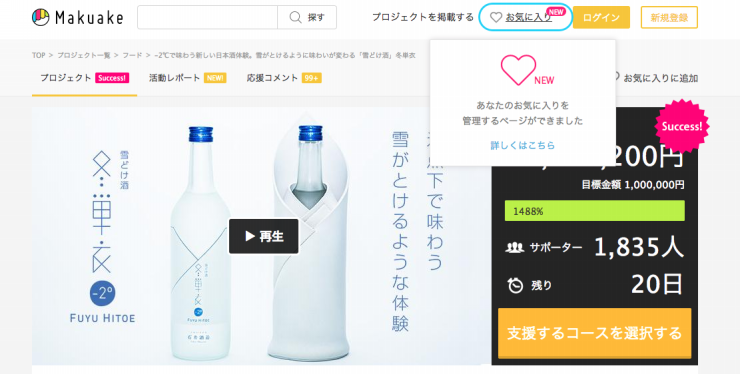Screen dimensions: 740x374
Task: Click 支援するコースを選択する button
Action: pyautogui.click(x=595, y=333)
